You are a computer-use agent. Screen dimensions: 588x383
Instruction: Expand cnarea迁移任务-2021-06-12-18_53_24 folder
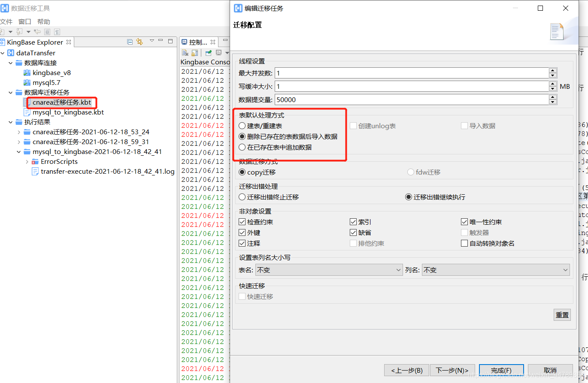19,132
